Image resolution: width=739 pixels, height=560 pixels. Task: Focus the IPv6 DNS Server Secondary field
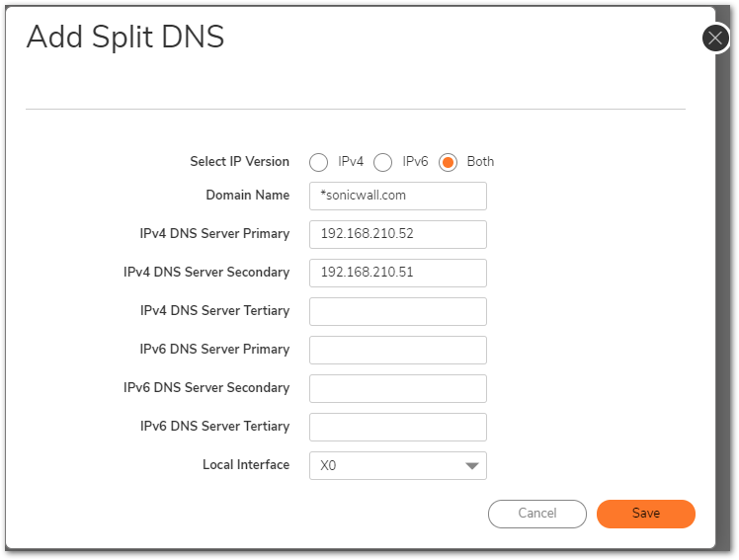398,388
